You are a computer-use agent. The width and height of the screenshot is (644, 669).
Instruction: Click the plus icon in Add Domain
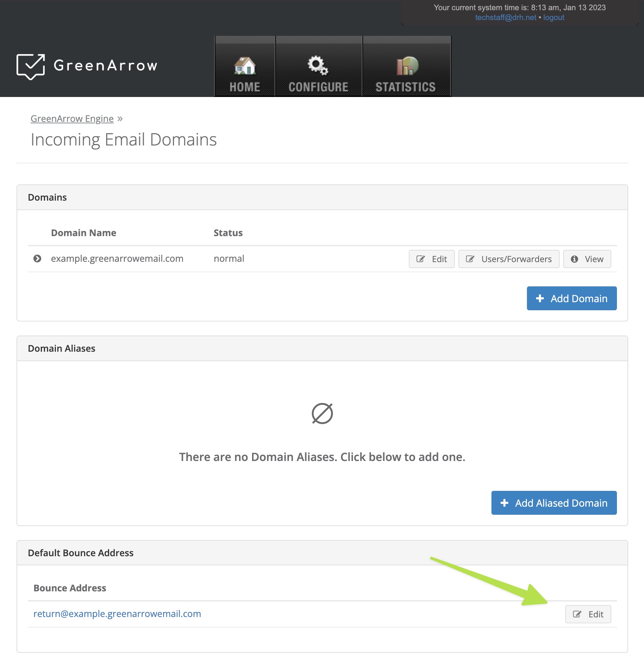[540, 298]
